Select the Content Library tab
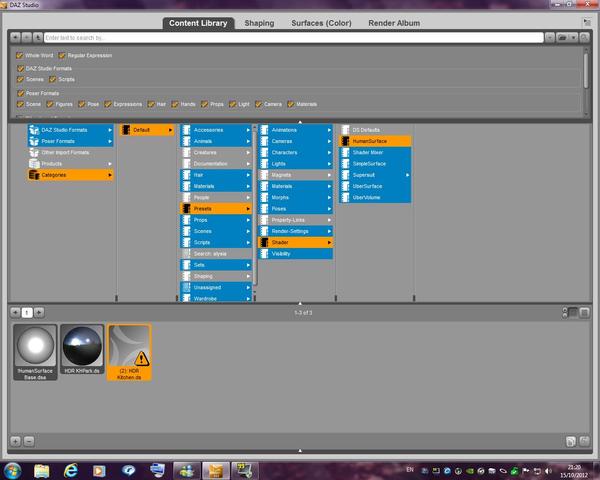Viewport: 600px width, 480px height. click(x=198, y=23)
